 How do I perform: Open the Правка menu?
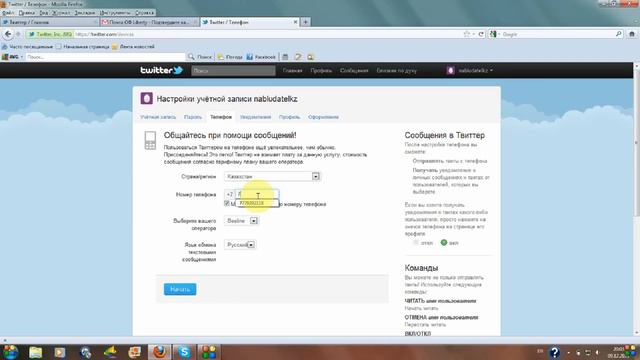click(x=27, y=13)
